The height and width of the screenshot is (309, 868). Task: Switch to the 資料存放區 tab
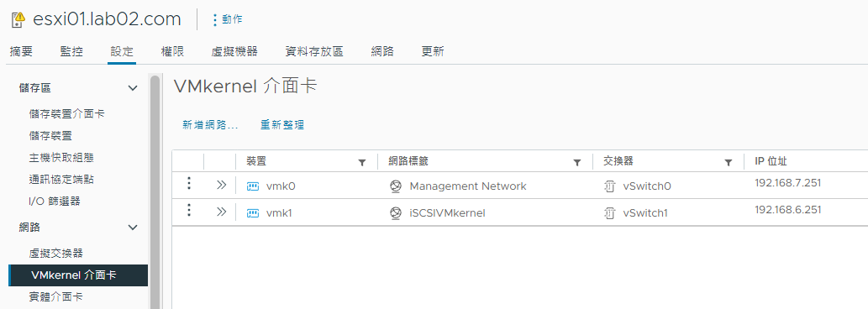tap(314, 52)
